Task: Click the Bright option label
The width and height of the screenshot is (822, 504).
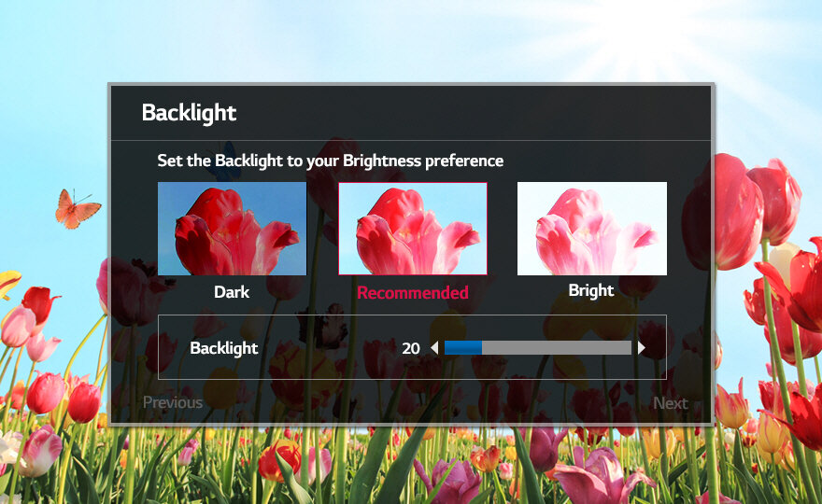Action: click(x=591, y=290)
